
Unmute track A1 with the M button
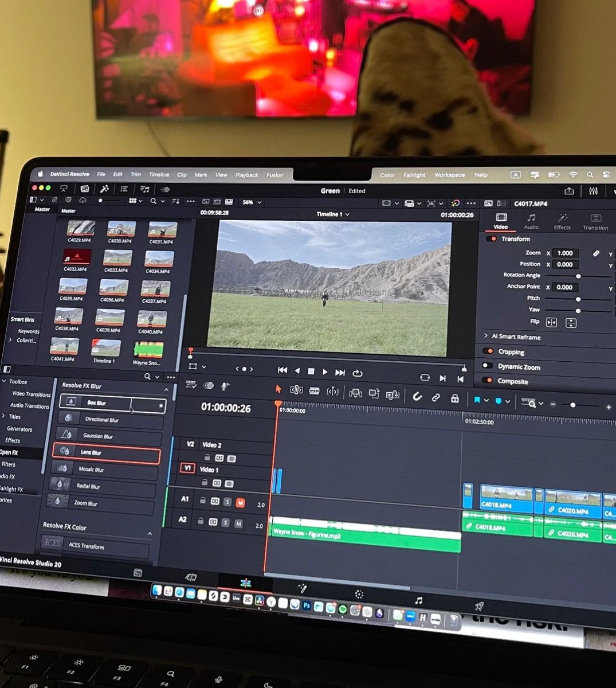[x=240, y=503]
